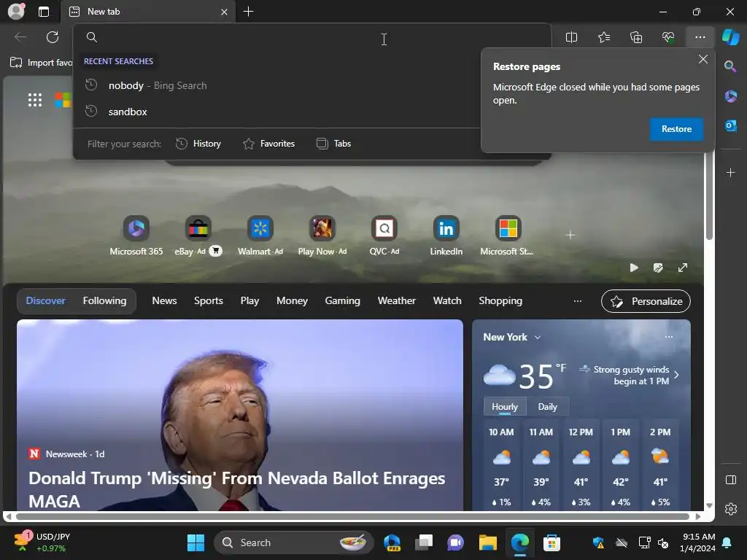
Task: Close the New tab tab
Action: pyautogui.click(x=224, y=12)
